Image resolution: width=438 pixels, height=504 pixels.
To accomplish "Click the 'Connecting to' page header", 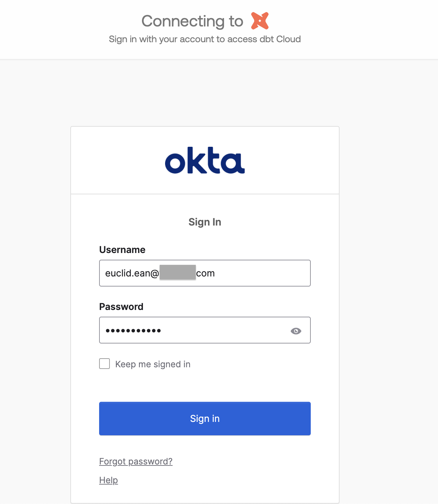I will click(x=192, y=21).
